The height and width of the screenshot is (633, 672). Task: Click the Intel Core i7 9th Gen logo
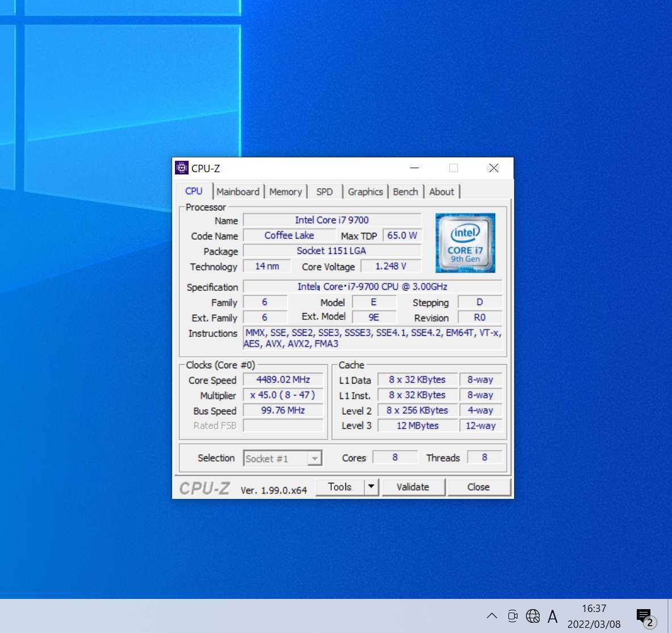pyautogui.click(x=465, y=243)
